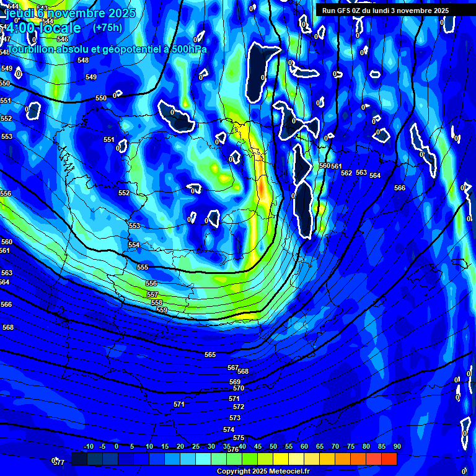Image resolution: width=476 pixels, height=476 pixels.
Task: Select the darkest -10 legend swatch
Action: pyautogui.click(x=79, y=459)
